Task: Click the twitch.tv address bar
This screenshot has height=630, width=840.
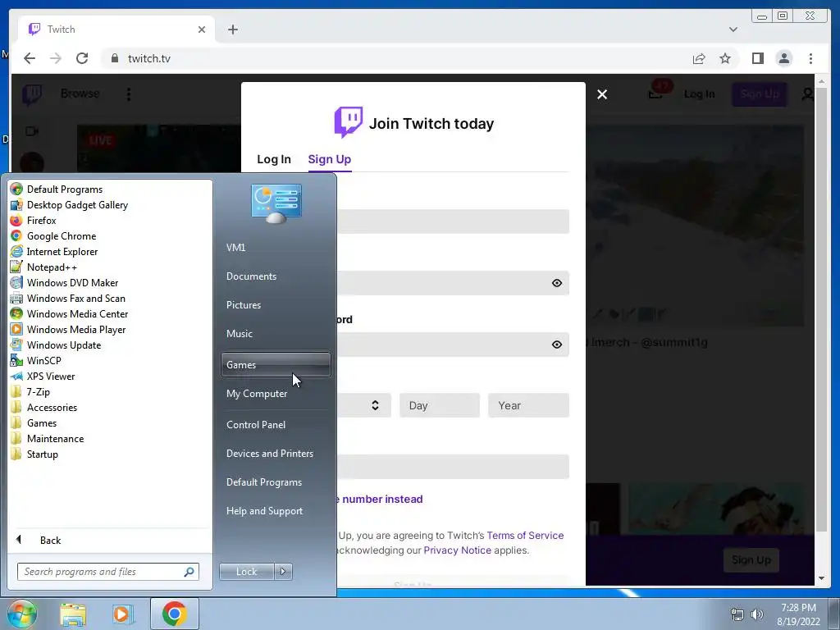Action: click(396, 58)
